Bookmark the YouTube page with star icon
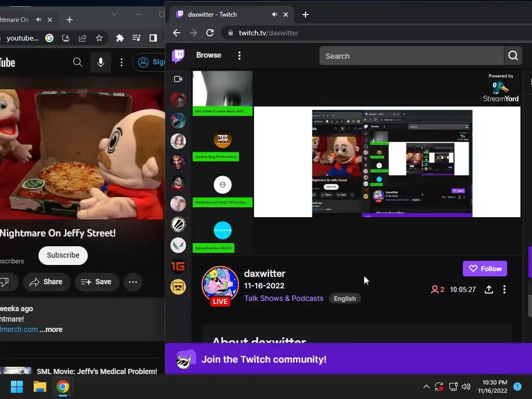532x399 pixels. [99, 38]
